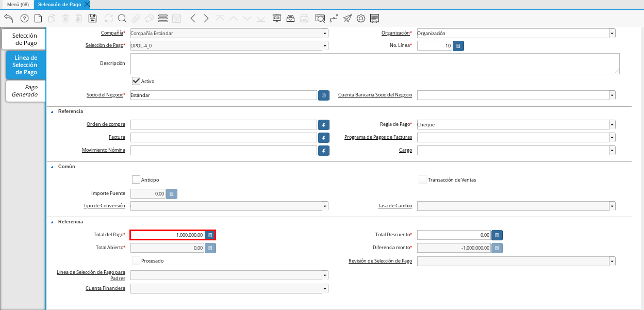Toggle the Transacción de Ventas checkbox
The height and width of the screenshot is (310, 644).
tap(423, 180)
